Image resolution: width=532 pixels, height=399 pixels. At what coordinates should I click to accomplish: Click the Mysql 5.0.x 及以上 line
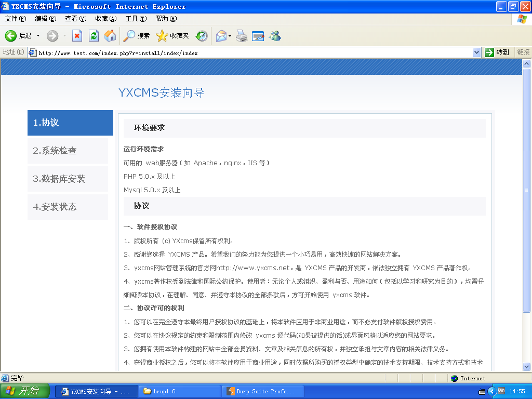[152, 190]
